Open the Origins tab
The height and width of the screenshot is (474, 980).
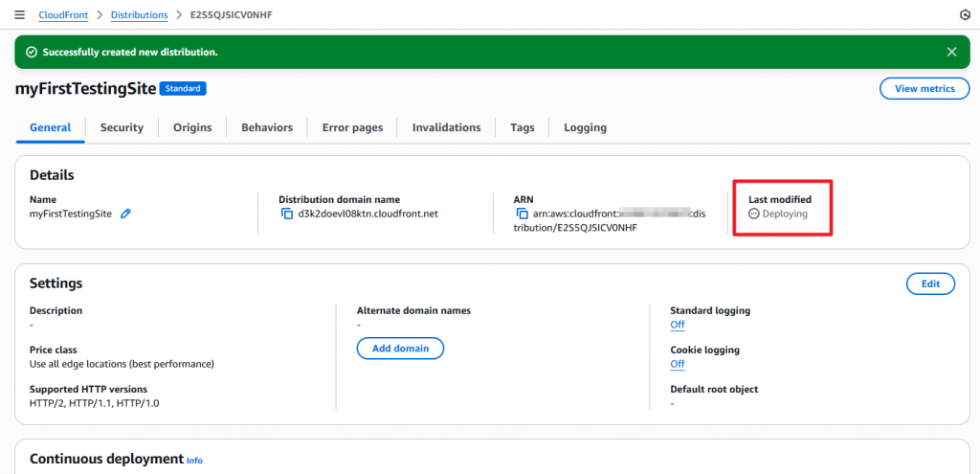(x=192, y=127)
